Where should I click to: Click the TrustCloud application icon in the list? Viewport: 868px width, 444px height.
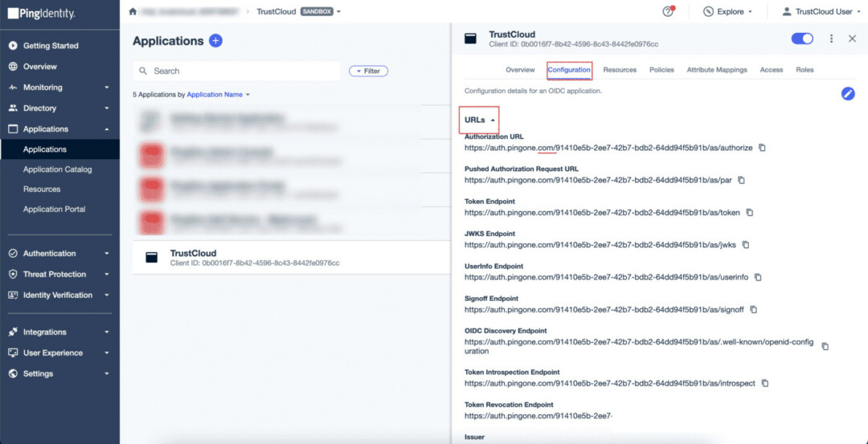151,257
